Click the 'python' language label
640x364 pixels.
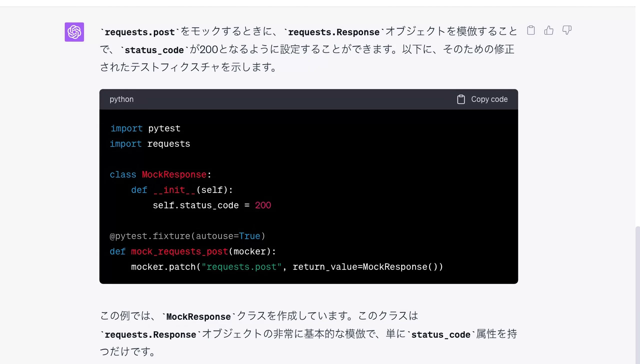(x=121, y=99)
